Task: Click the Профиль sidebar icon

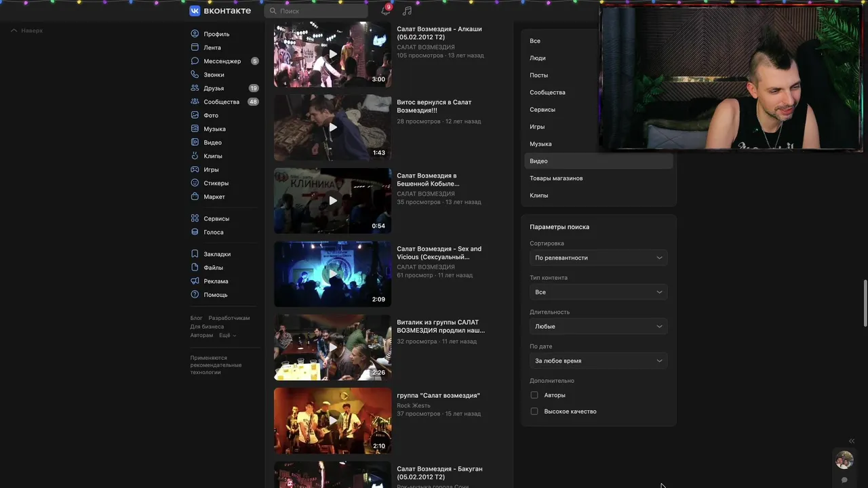Action: point(195,34)
